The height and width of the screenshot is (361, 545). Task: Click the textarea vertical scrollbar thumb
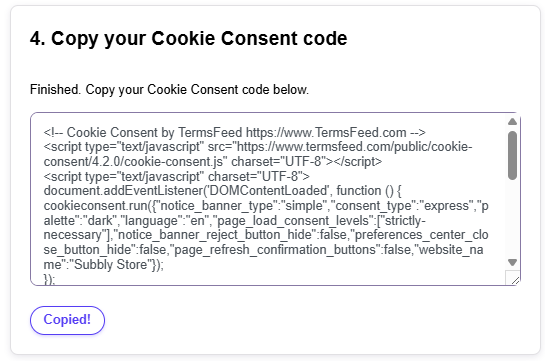[512, 155]
